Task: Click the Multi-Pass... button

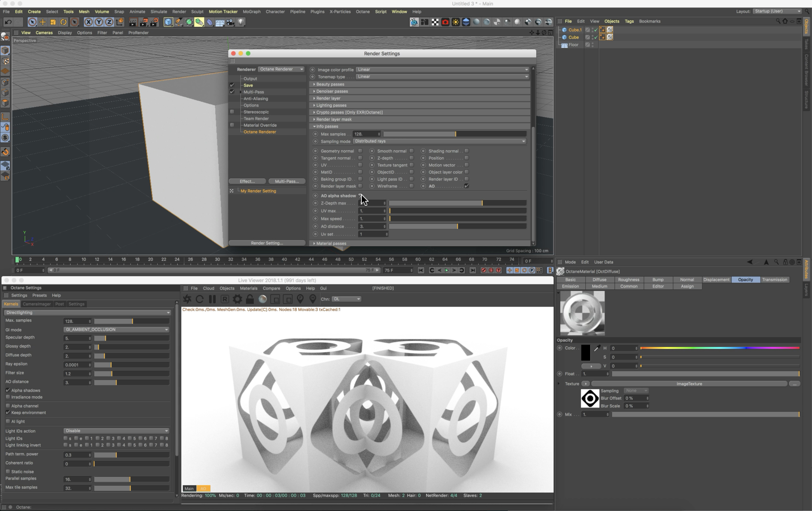Action: point(287,181)
